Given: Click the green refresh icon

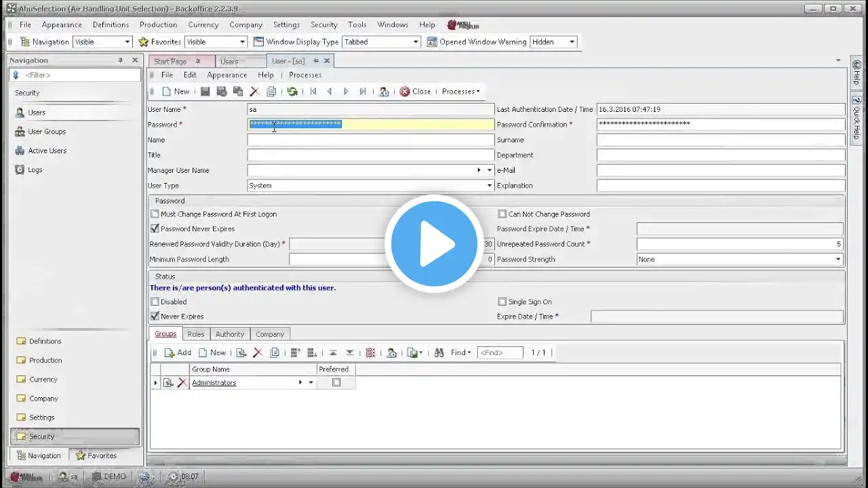Looking at the screenshot, I should (292, 91).
